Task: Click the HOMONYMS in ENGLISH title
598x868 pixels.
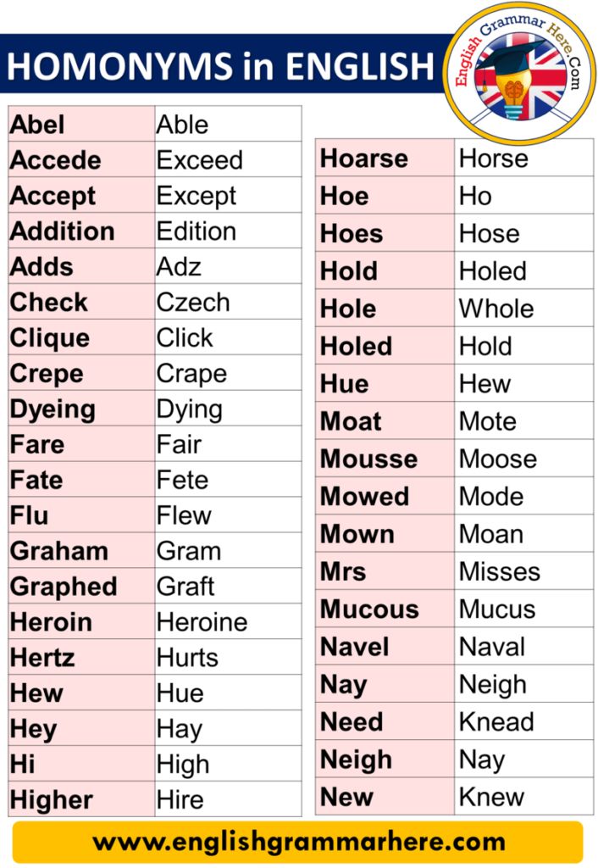Action: (220, 66)
